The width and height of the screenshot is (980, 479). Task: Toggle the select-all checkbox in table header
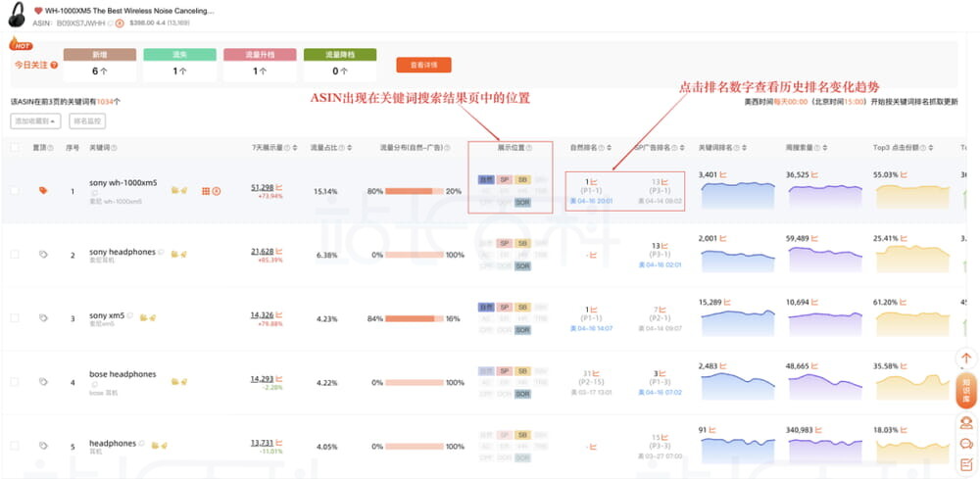pos(15,148)
